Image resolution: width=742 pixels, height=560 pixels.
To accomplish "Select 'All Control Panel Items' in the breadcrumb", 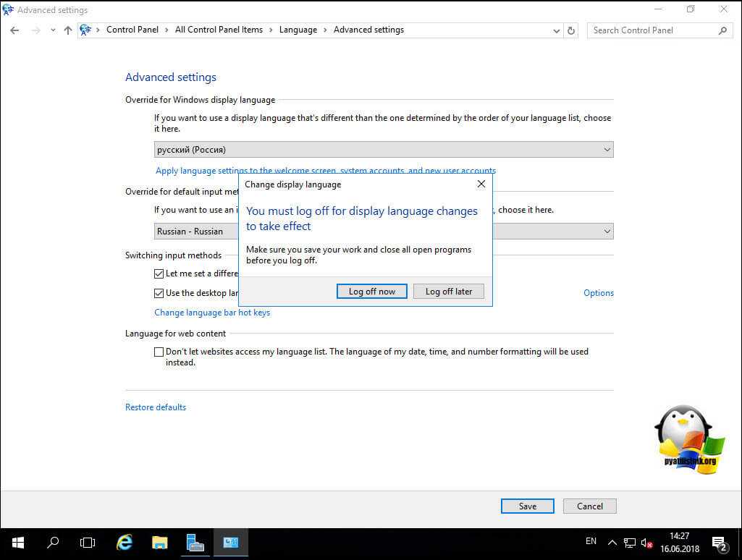I will (x=219, y=30).
